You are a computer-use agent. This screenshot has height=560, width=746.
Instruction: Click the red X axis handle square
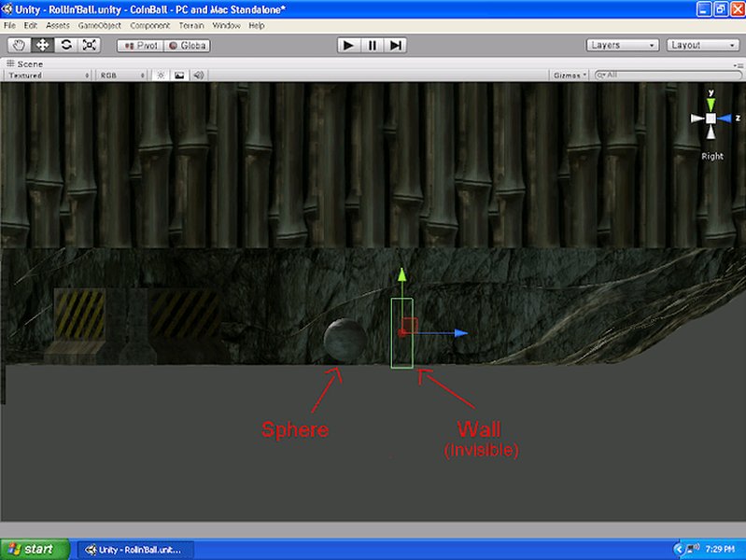(409, 326)
